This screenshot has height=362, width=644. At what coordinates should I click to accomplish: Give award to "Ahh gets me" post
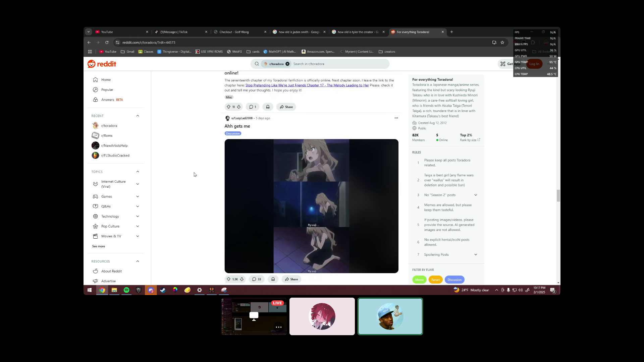point(273,279)
